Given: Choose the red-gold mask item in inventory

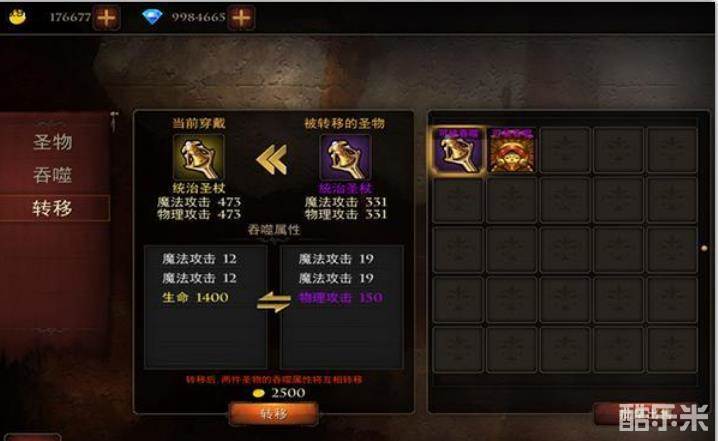Looking at the screenshot, I should [512, 150].
